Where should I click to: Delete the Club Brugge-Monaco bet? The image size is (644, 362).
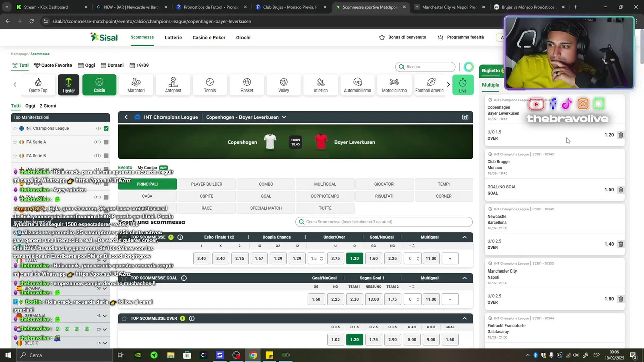[x=621, y=190]
